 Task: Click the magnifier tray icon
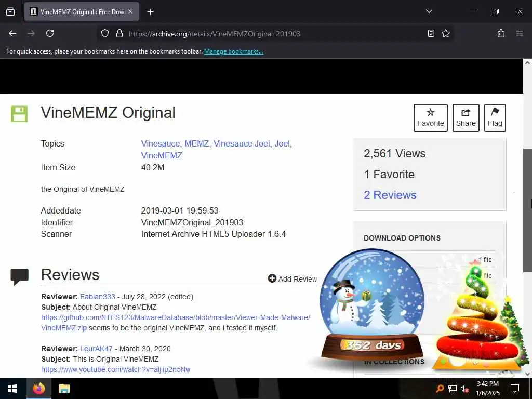(x=440, y=389)
